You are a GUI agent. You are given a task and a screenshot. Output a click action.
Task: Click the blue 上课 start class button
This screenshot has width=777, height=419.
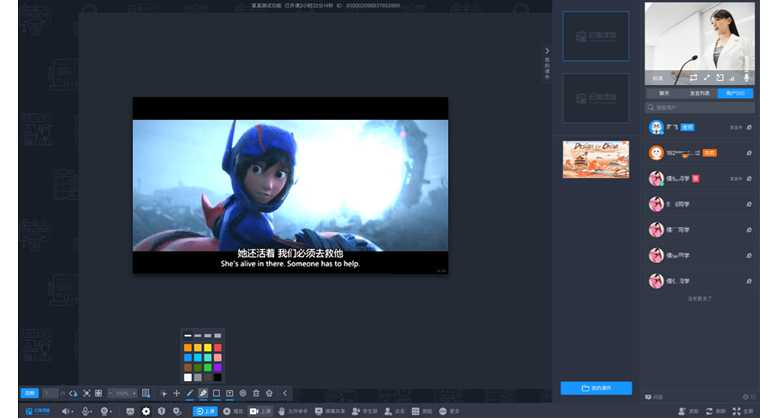click(205, 411)
